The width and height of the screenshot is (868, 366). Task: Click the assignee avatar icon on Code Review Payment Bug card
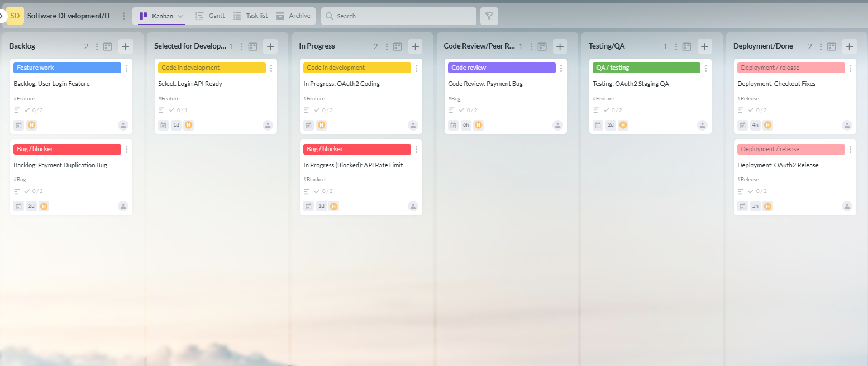(557, 126)
